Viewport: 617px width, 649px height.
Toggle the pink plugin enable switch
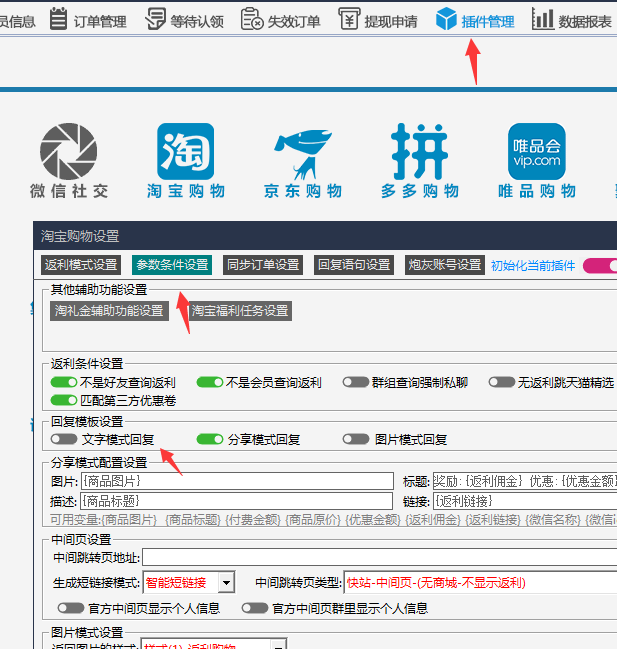click(x=600, y=266)
